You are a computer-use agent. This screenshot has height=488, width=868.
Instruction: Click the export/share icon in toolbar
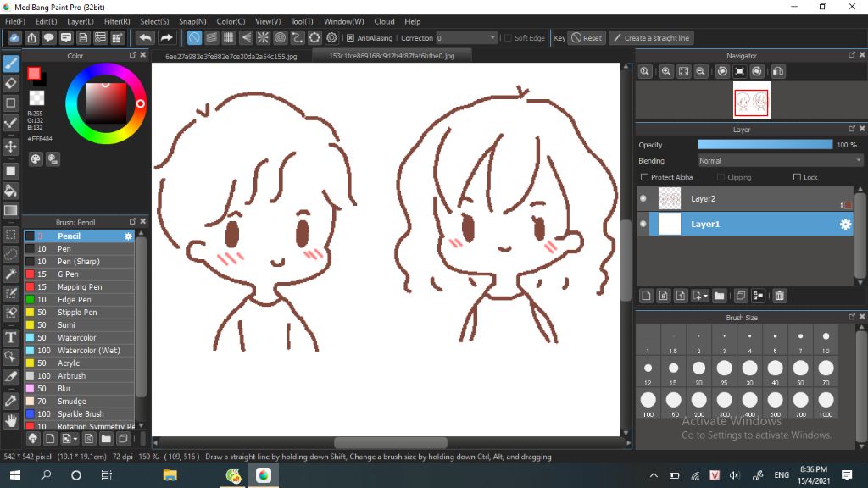pos(31,37)
